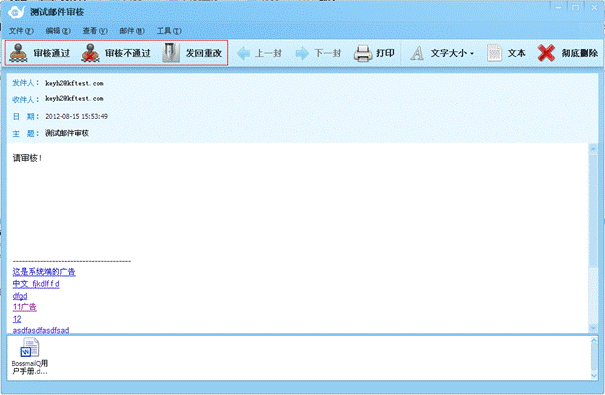605x395 pixels.
Task: Open the 工具 menu
Action: coord(169,31)
